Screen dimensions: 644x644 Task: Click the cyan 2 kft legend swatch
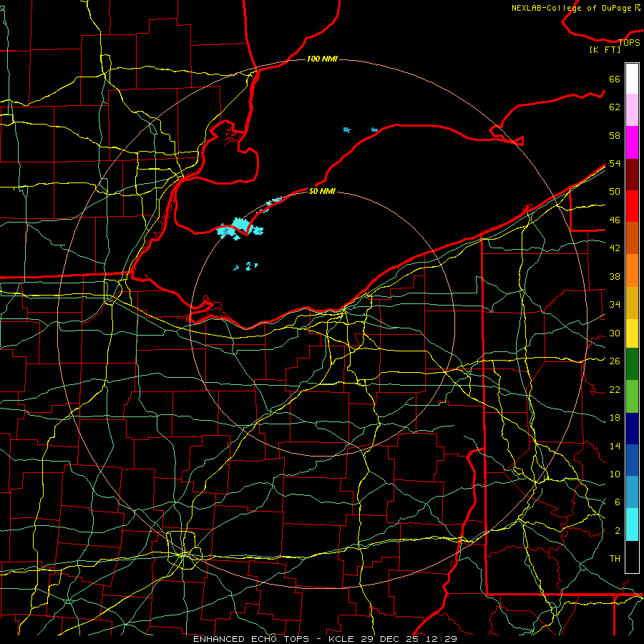point(632,525)
